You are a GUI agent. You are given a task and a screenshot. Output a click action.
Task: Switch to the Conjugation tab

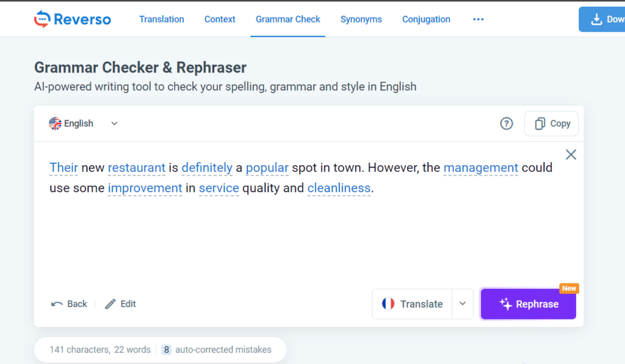point(426,19)
